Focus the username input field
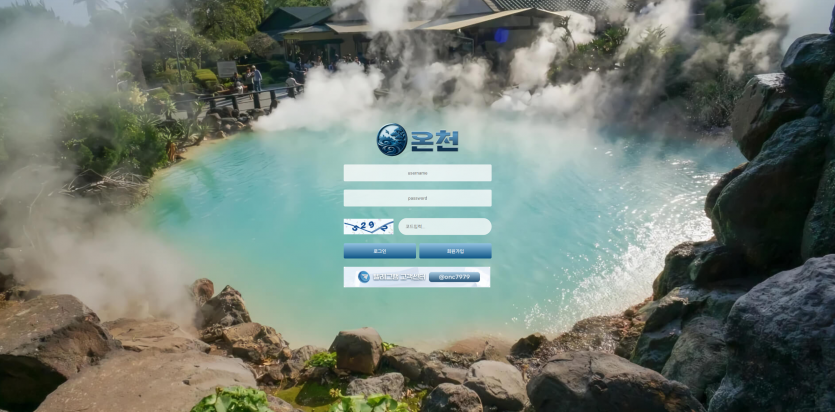This screenshot has height=412, width=835. [x=417, y=173]
